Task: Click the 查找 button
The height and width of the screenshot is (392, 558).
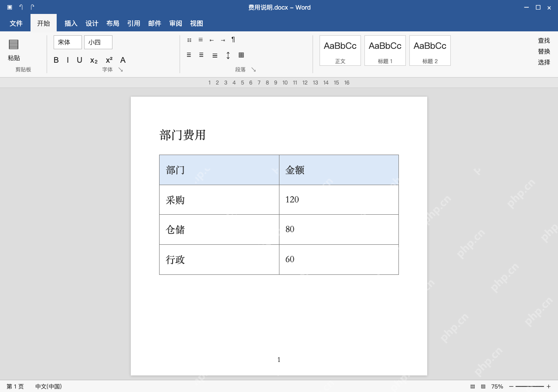Action: 544,41
